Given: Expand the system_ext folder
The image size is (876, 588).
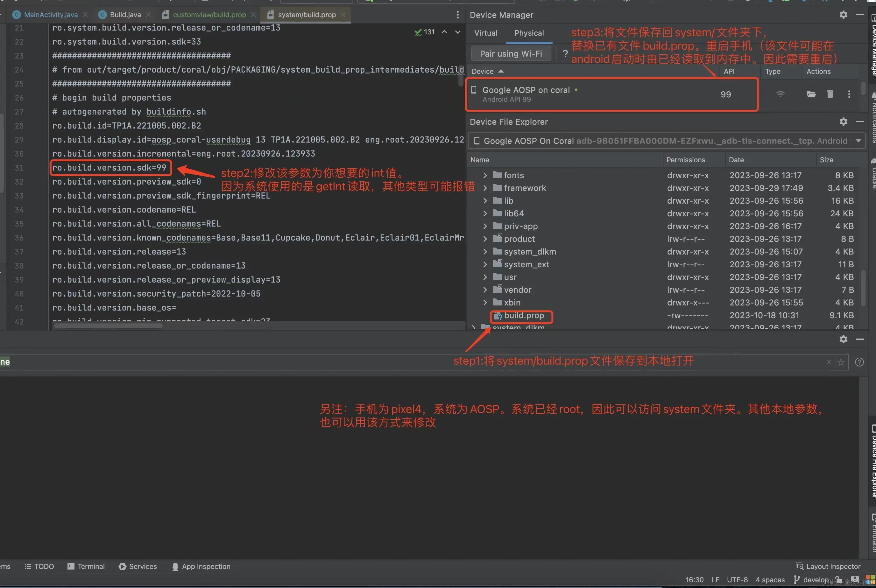Looking at the screenshot, I should pyautogui.click(x=485, y=264).
